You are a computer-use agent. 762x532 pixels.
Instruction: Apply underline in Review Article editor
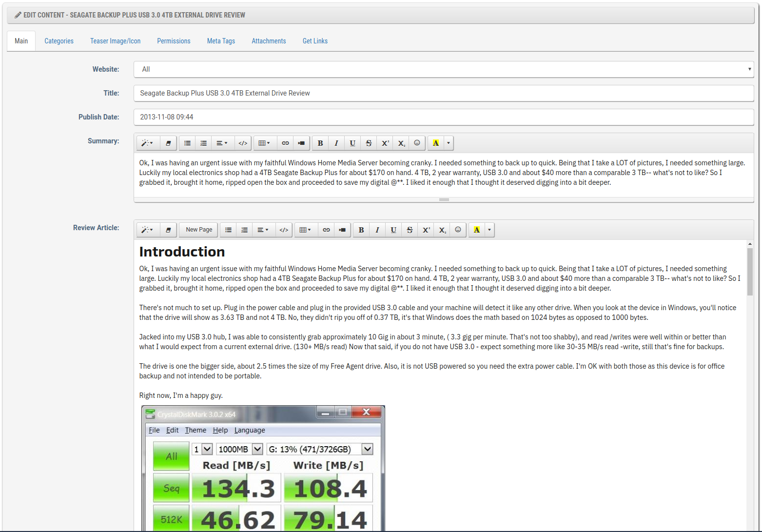393,230
